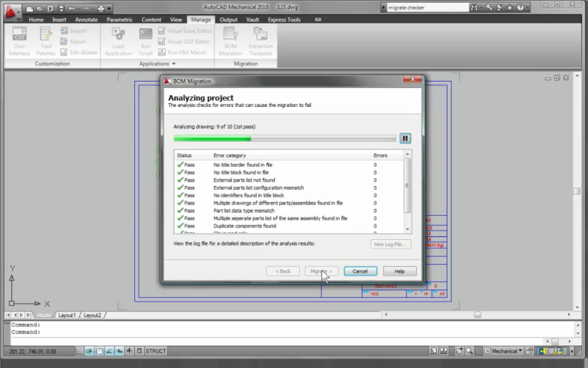Toggle object snap tracking in status bar
Screen dimensions: 588x368
coord(109,351)
